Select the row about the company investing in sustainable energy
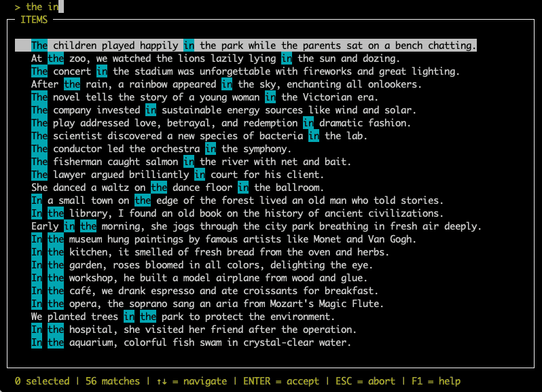Screen dimensions: 542x392 point(223,110)
